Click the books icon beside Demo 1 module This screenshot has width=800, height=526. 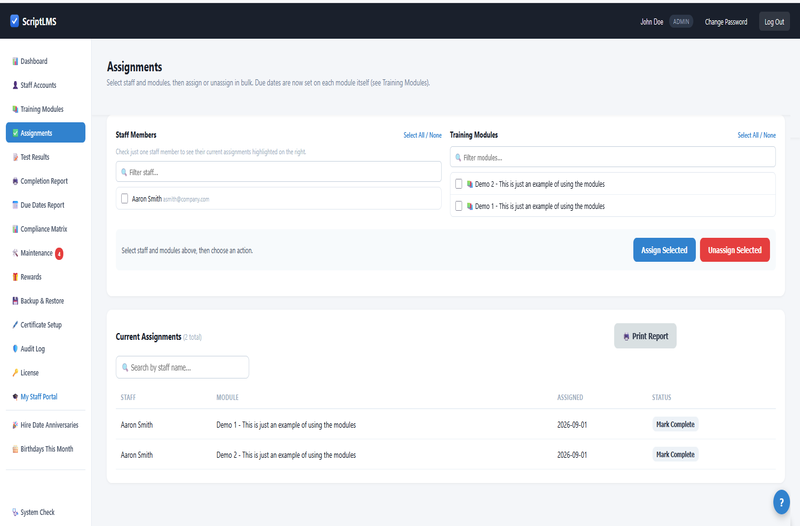(x=470, y=206)
